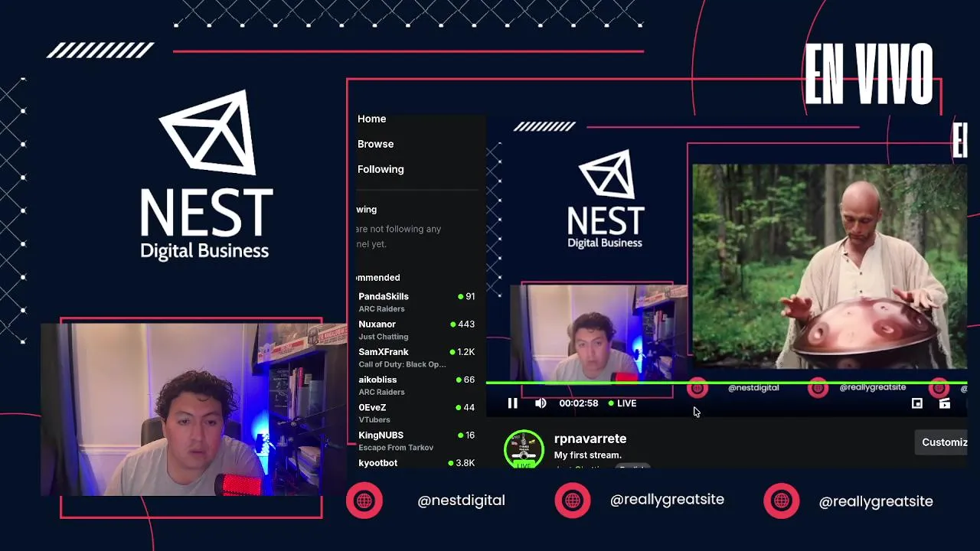Open SamXFrank recommended channel
This screenshot has width=980, height=551.
tap(416, 357)
